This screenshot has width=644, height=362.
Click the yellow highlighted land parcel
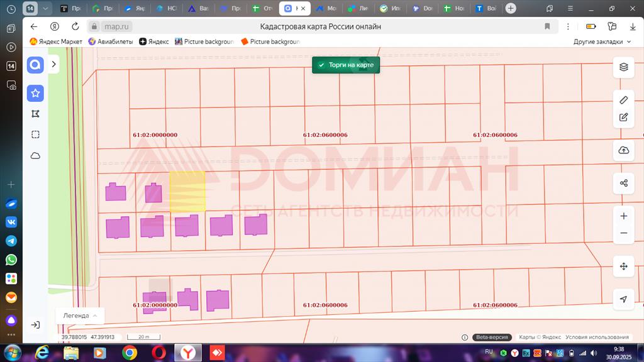(x=187, y=191)
